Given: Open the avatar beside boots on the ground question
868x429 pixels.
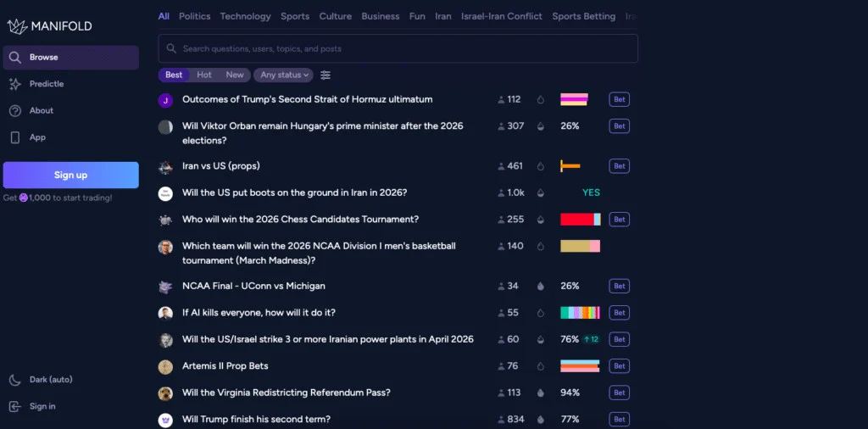Looking at the screenshot, I should click(x=165, y=193).
